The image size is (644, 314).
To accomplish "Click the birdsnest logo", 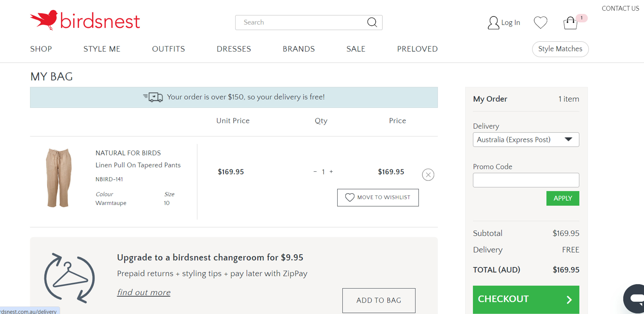I will [85, 20].
